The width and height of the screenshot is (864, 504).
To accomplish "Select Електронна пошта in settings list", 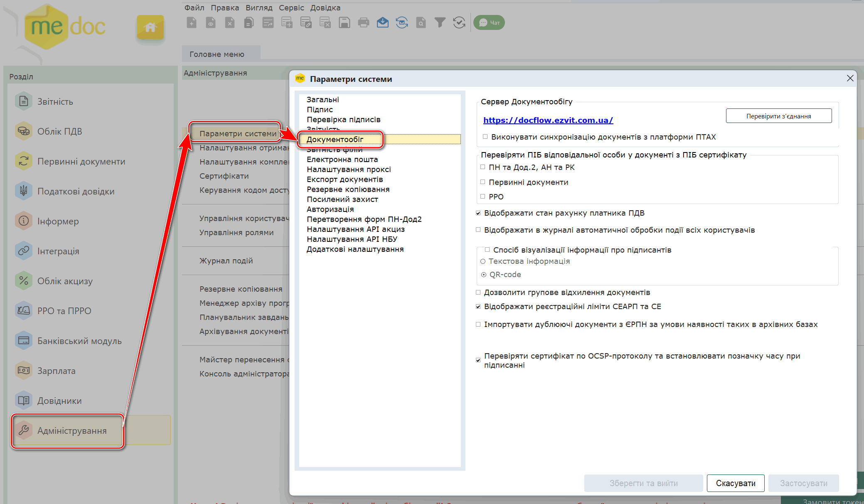I will (x=342, y=159).
